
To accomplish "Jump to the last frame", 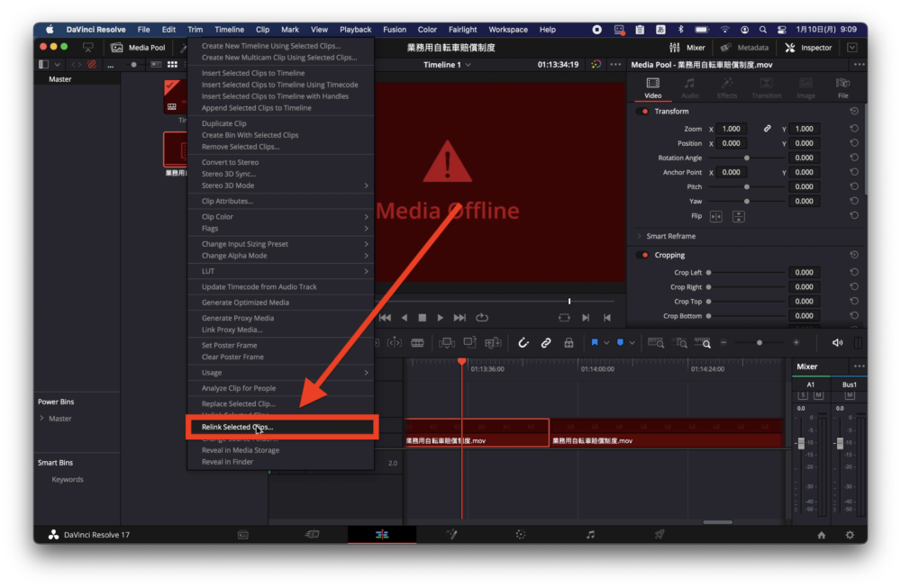I will [460, 318].
